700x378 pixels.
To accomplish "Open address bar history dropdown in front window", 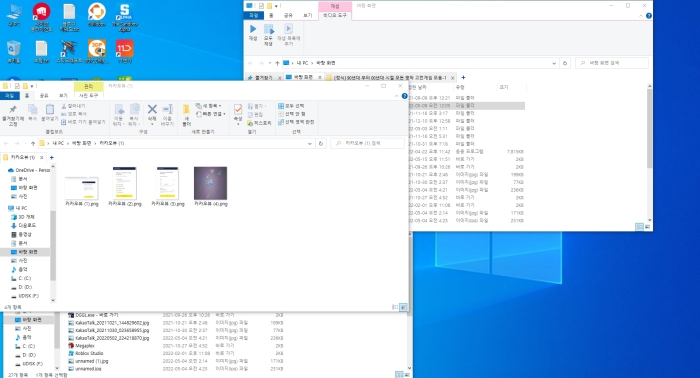I will (x=309, y=144).
